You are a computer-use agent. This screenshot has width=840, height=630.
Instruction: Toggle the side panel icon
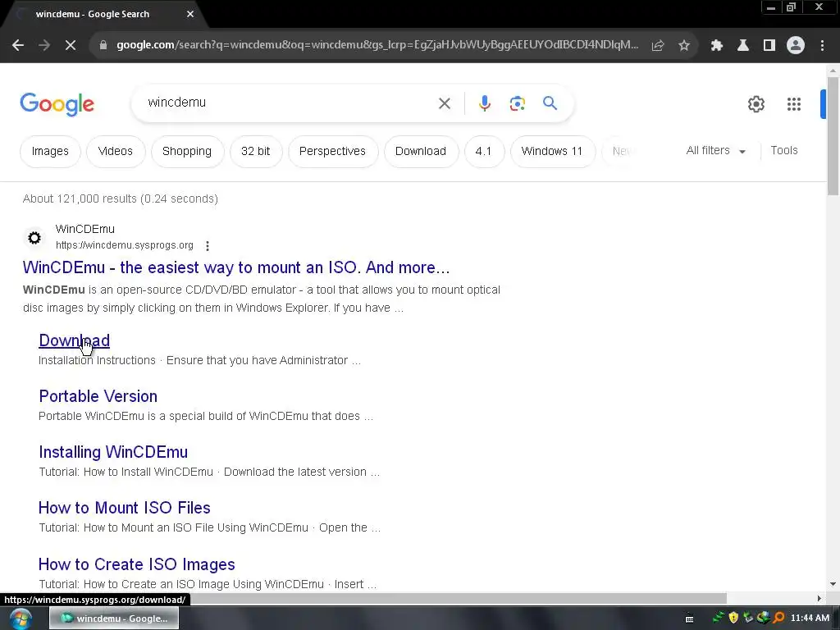click(x=769, y=46)
